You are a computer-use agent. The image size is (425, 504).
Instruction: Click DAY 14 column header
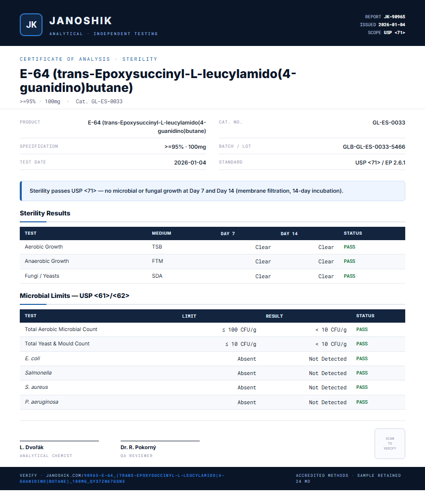point(289,234)
